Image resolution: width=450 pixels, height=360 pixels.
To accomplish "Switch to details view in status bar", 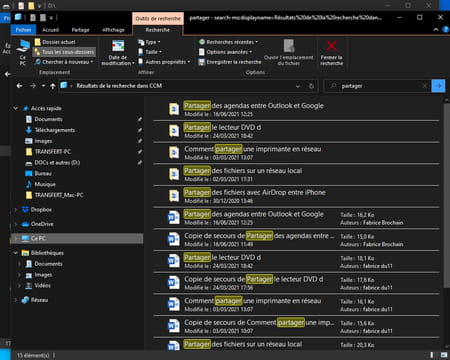I will (432, 355).
